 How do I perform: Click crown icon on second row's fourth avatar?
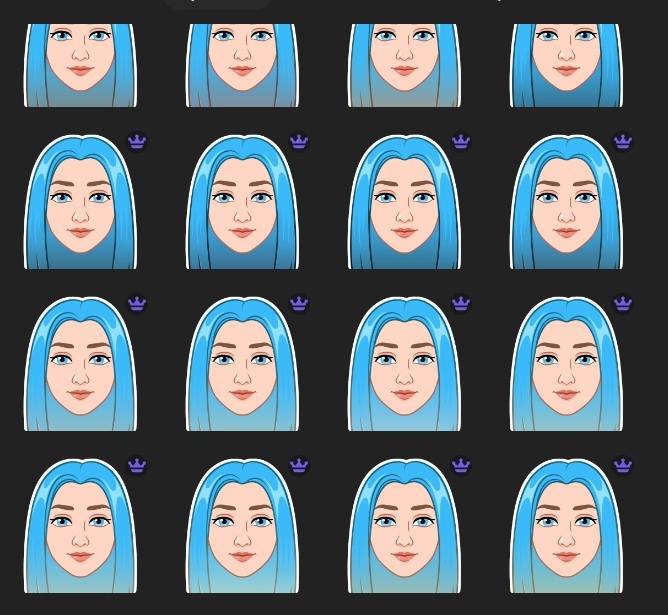tap(622, 141)
